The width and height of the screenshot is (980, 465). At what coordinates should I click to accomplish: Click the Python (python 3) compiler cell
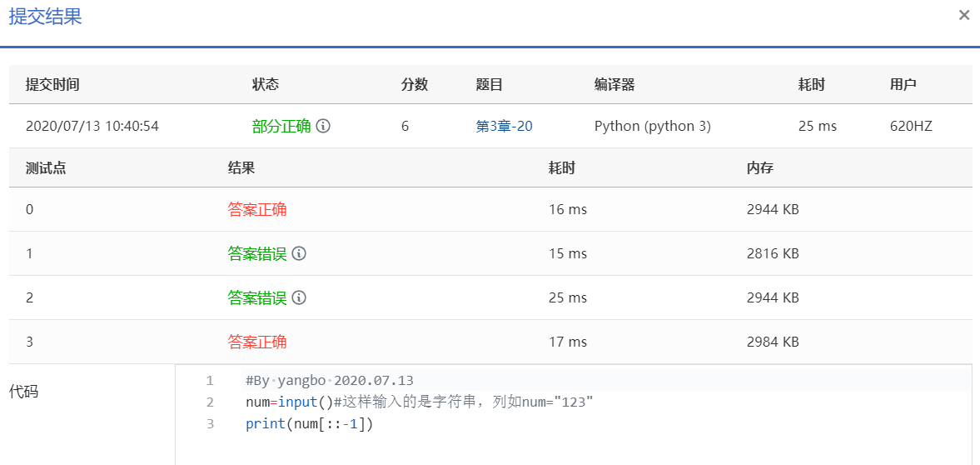point(653,126)
